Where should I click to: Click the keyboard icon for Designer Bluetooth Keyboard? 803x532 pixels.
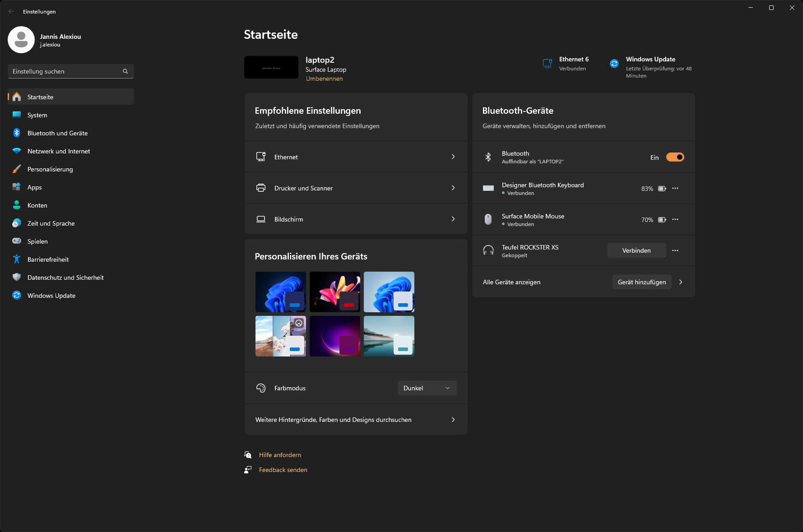[488, 188]
